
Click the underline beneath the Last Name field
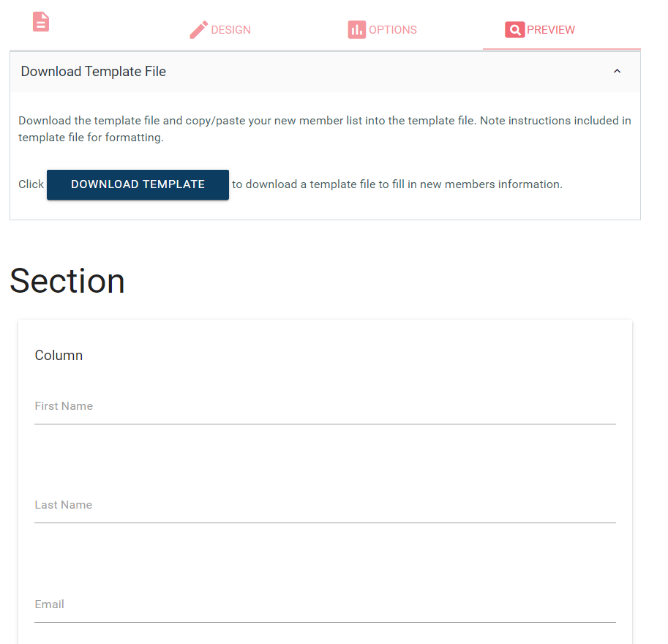tap(325, 523)
